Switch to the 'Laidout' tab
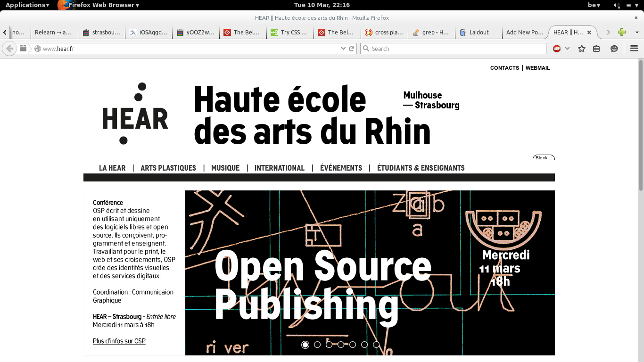The height and width of the screenshot is (362, 644). coord(479,33)
